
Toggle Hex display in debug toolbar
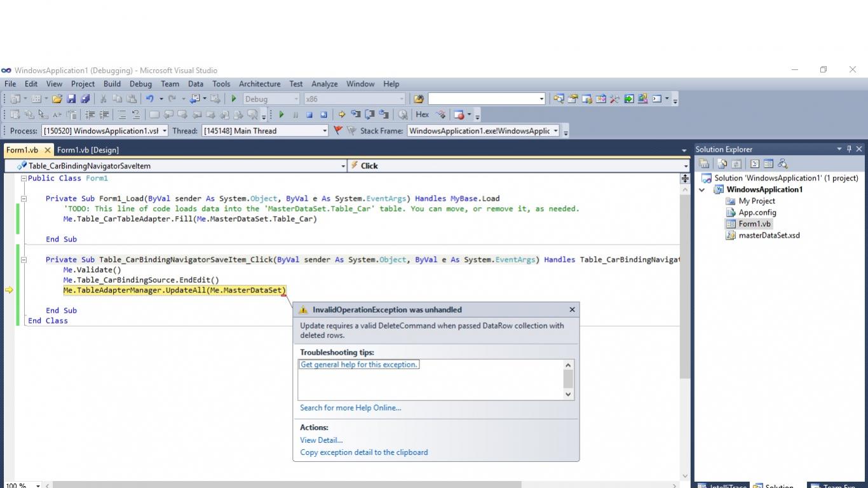[x=422, y=114]
